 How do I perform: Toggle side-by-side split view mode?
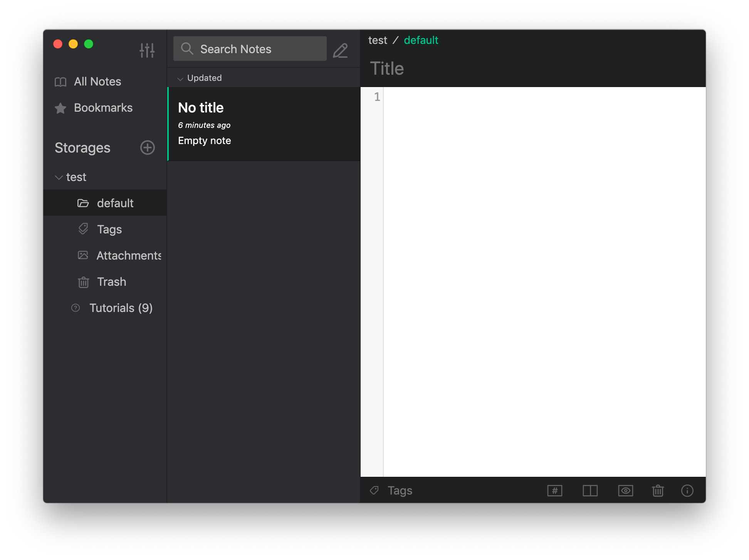590,491
